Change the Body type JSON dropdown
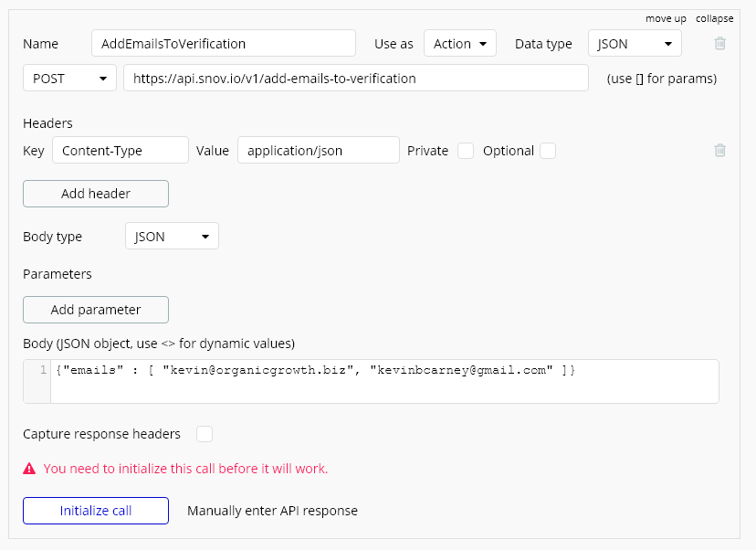Screen dimensions: 756x550 pyautogui.click(x=173, y=237)
